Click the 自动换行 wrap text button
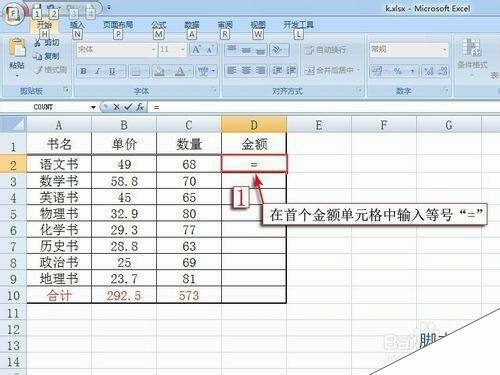Image resolution: width=500 pixels, height=375 pixels. point(325,50)
